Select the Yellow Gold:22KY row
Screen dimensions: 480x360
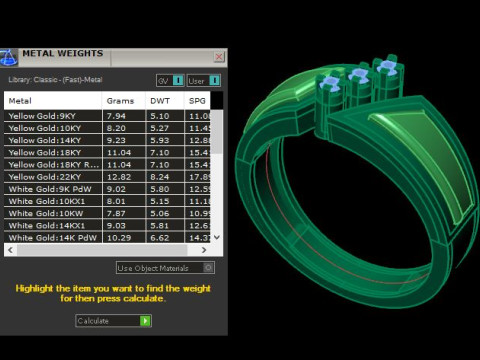107,177
